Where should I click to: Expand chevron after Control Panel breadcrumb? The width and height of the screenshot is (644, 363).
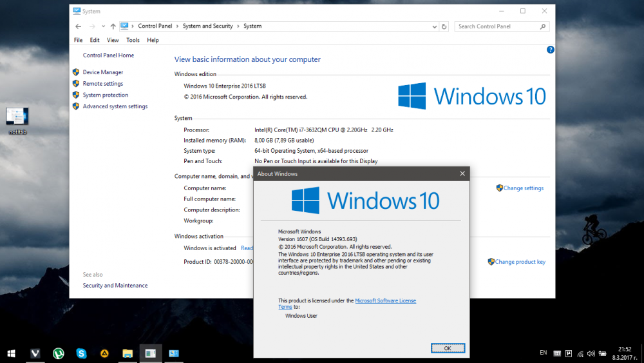click(178, 26)
